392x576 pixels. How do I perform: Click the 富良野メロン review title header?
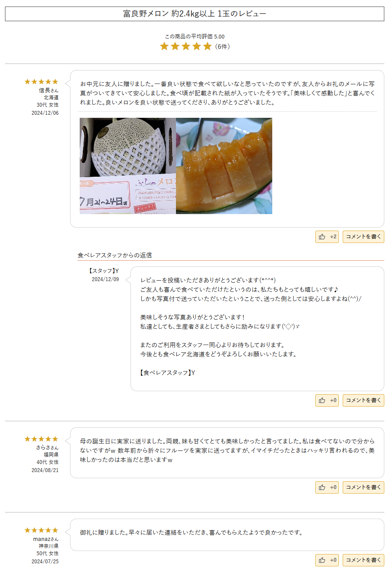(194, 14)
